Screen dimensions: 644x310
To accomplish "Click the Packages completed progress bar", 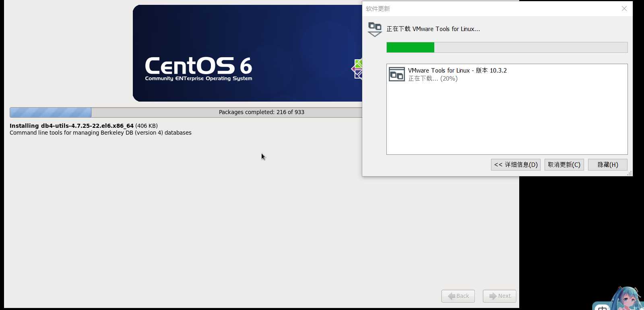I will (186, 112).
